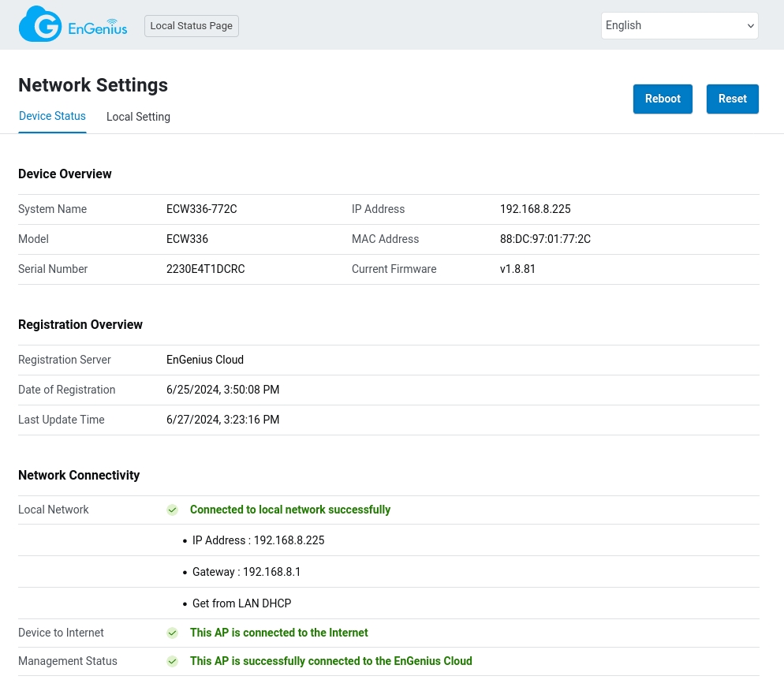Click the Network Settings page heading
The height and width of the screenshot is (691, 784).
pyautogui.click(x=93, y=85)
